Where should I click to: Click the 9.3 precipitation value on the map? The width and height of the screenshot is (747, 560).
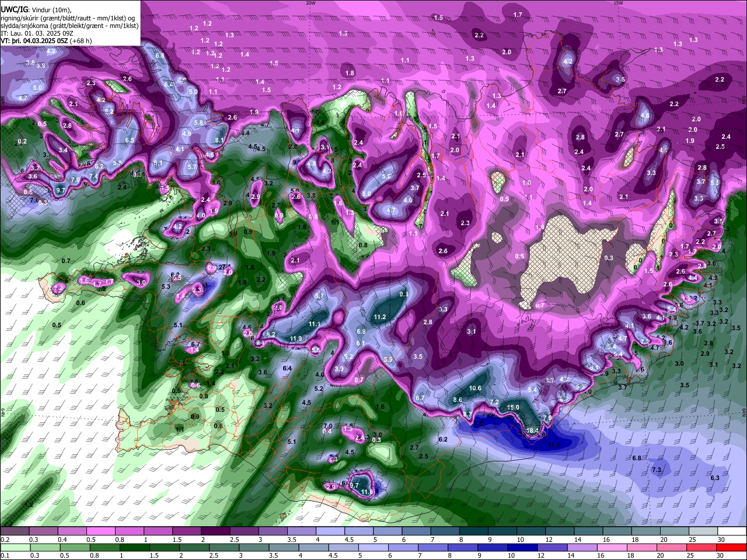point(403,295)
